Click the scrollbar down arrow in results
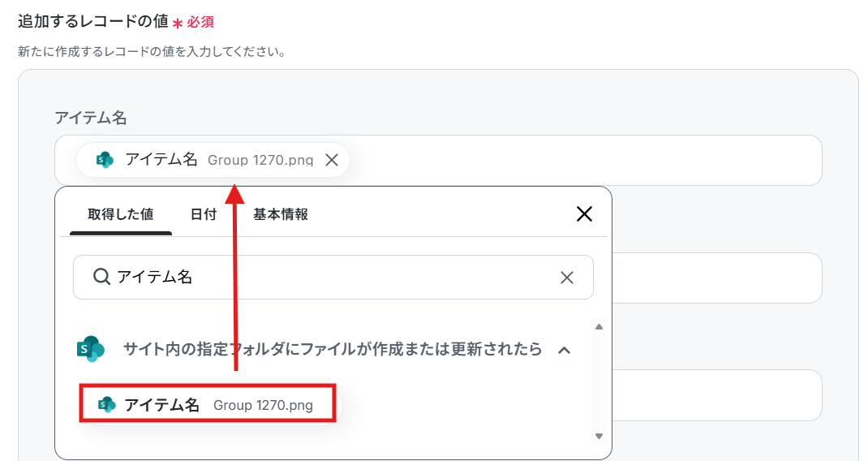868x461 pixels. [x=599, y=436]
